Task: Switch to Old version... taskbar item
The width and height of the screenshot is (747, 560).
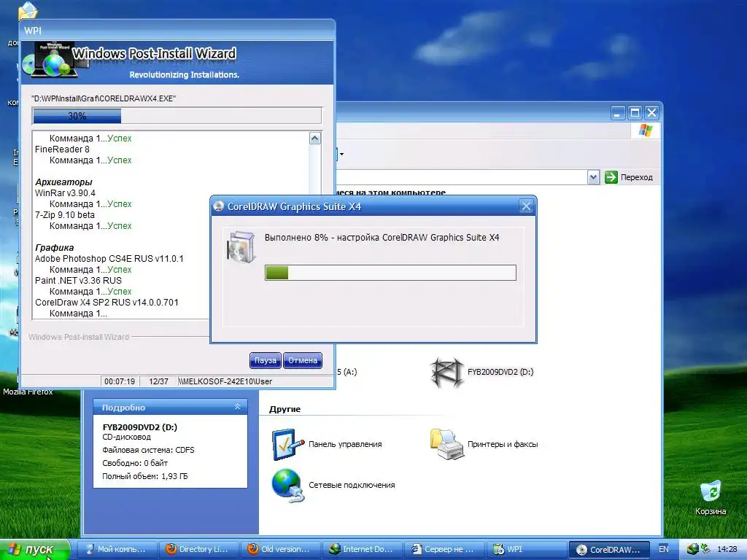Action: pyautogui.click(x=279, y=549)
